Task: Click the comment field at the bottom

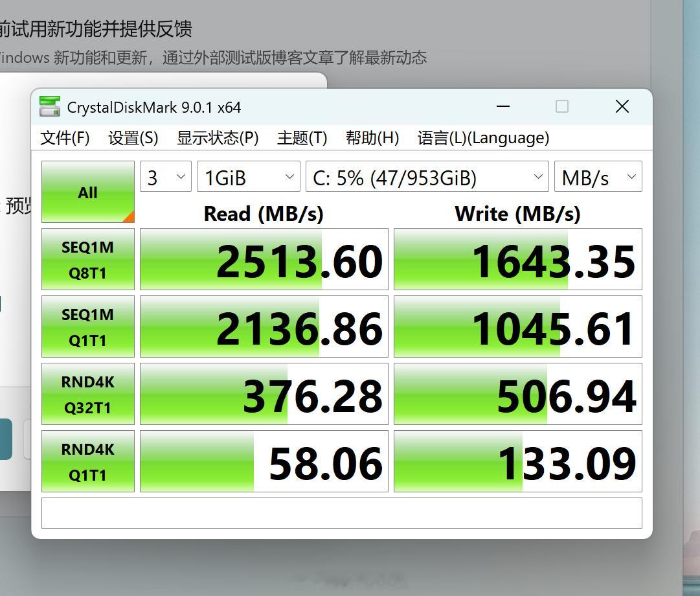Action: point(342,512)
